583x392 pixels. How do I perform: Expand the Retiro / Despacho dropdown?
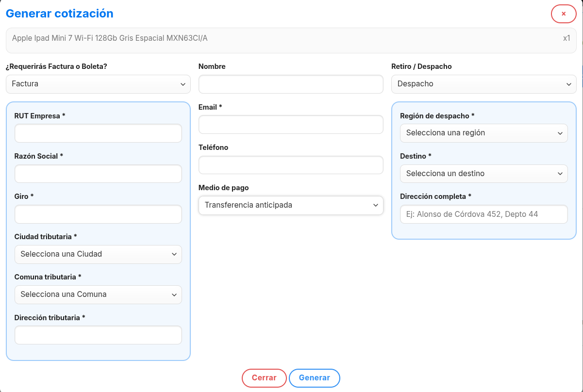[483, 84]
